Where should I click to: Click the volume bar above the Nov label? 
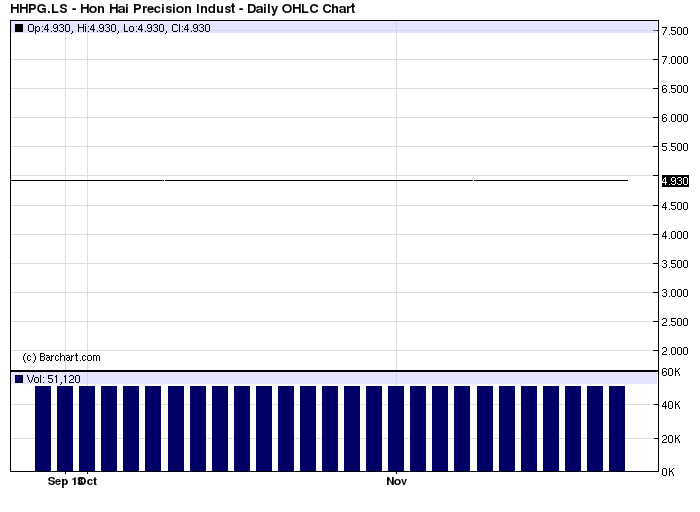coord(396,429)
